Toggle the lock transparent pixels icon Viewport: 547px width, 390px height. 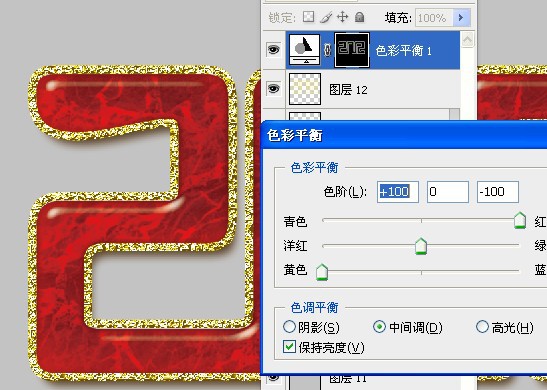click(x=308, y=16)
